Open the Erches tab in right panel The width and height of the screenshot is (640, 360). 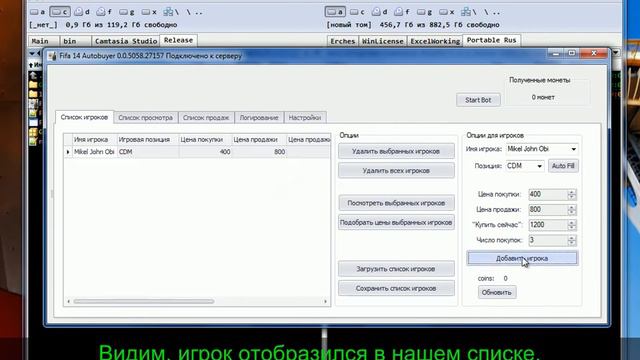pos(342,41)
